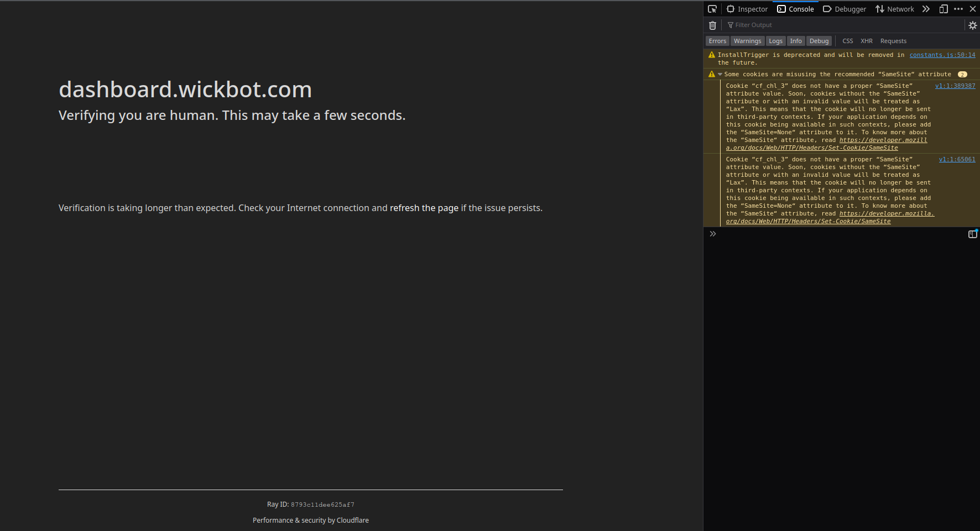Toggle the Info filter
This screenshot has width=980, height=531.
pos(796,41)
